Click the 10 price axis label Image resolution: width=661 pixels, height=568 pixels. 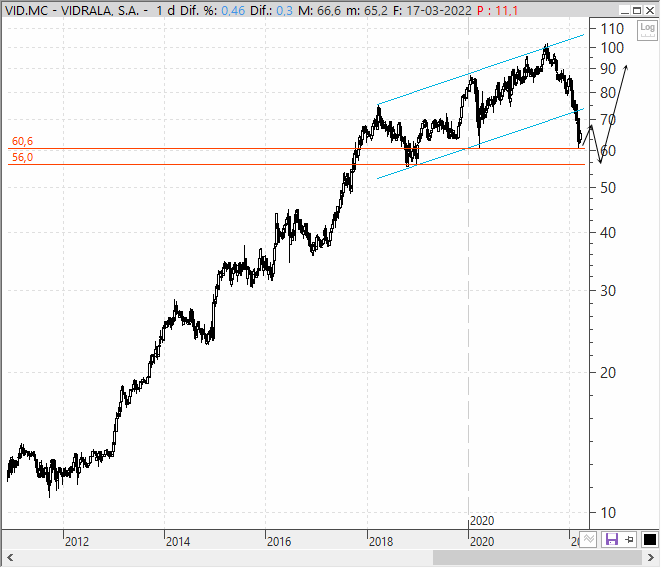click(x=608, y=513)
